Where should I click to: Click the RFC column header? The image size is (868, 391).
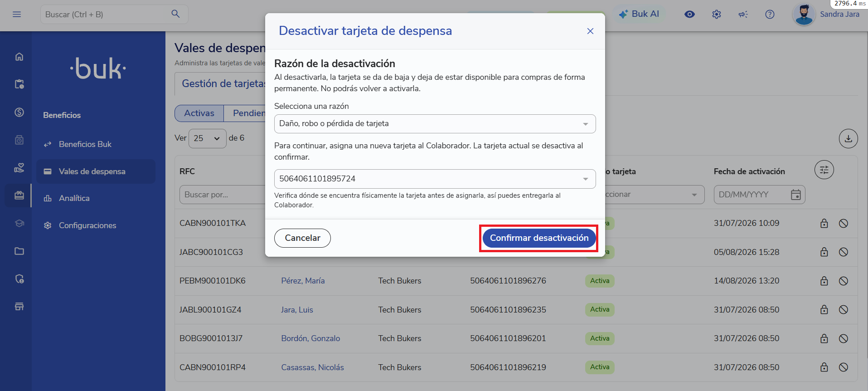click(x=187, y=171)
